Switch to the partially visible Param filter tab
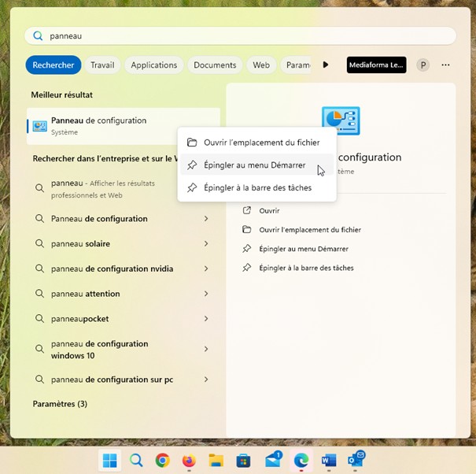Viewport: 476px width, 474px height. pyautogui.click(x=297, y=65)
